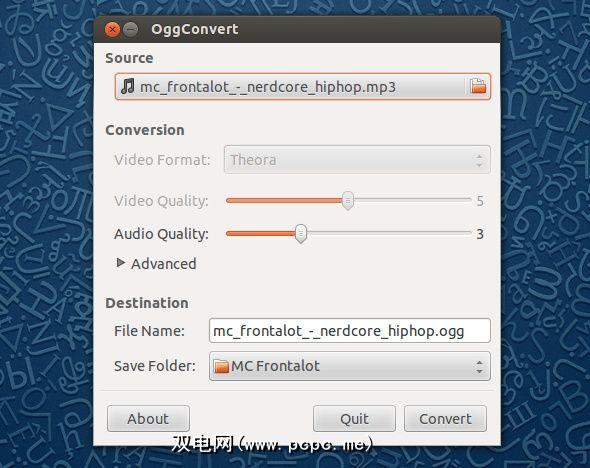This screenshot has height=468, width=590.
Task: Click the Convert button
Action: coord(445,419)
